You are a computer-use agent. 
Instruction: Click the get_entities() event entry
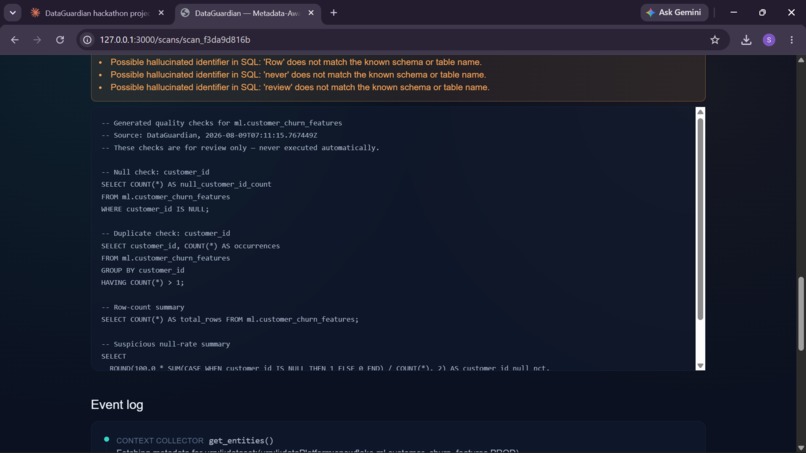[x=241, y=441]
